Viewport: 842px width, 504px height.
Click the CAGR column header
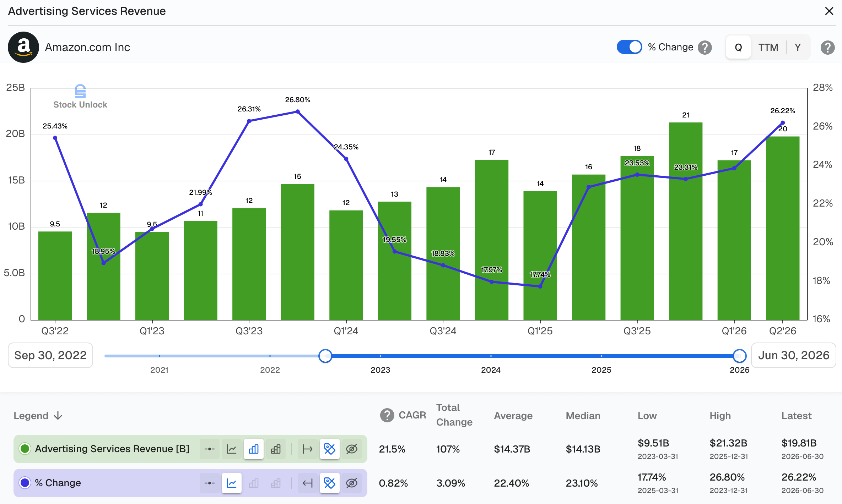[412, 415]
